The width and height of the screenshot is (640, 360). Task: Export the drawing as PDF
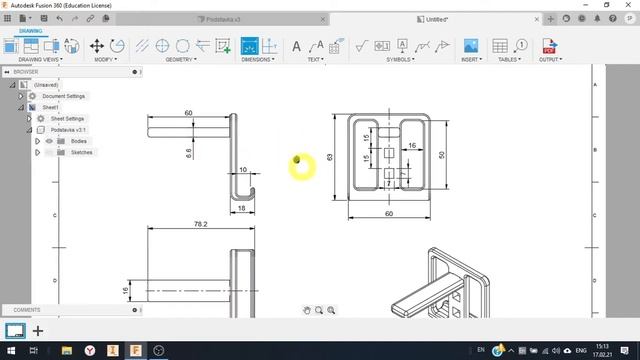coord(549,46)
